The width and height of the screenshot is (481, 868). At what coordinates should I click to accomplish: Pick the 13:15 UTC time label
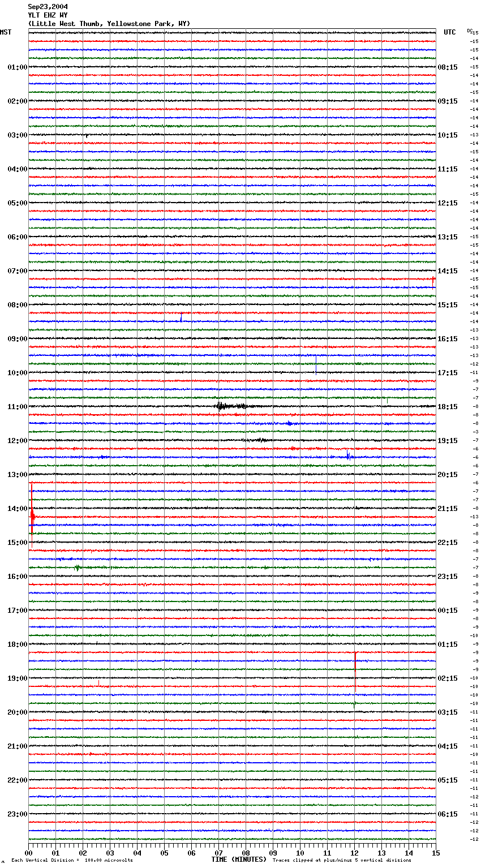coord(448,237)
